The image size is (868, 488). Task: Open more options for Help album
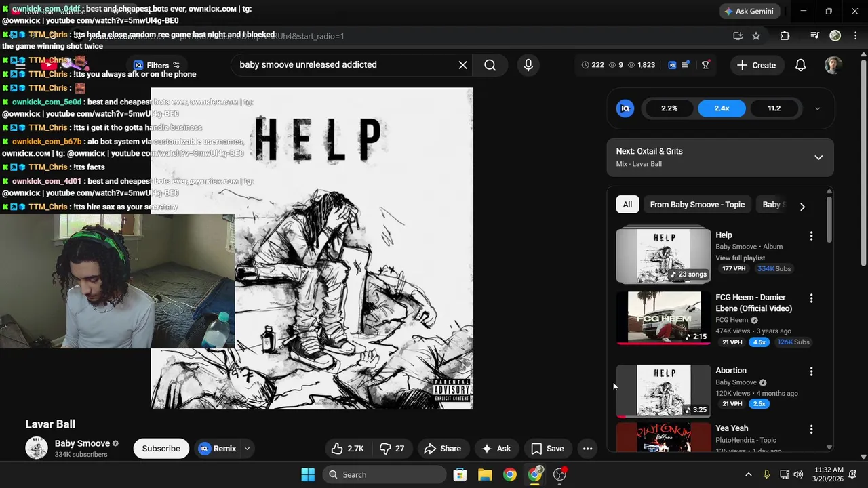(811, 236)
